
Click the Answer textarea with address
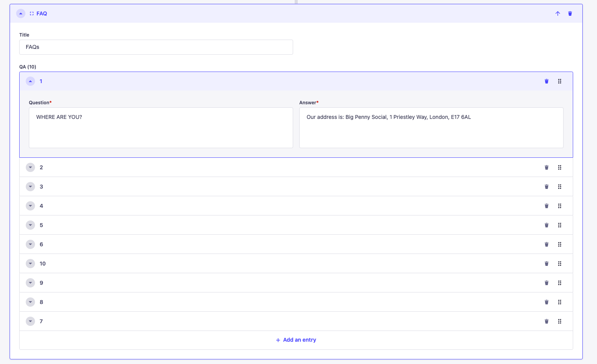pyautogui.click(x=431, y=127)
